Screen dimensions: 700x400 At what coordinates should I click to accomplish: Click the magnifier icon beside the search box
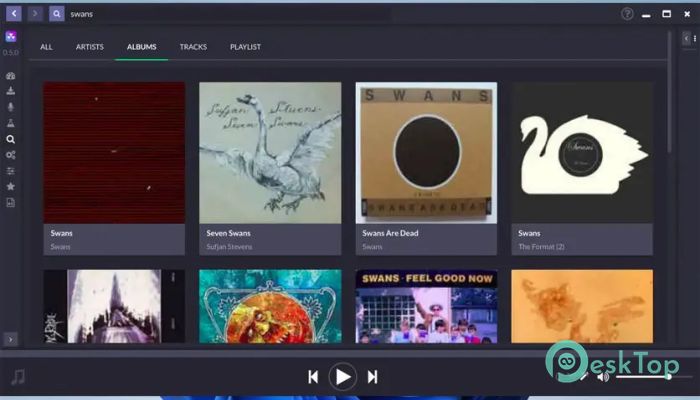tap(57, 14)
